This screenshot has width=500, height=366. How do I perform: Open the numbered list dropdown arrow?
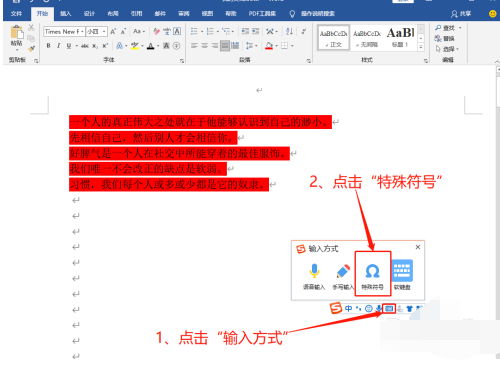click(218, 32)
